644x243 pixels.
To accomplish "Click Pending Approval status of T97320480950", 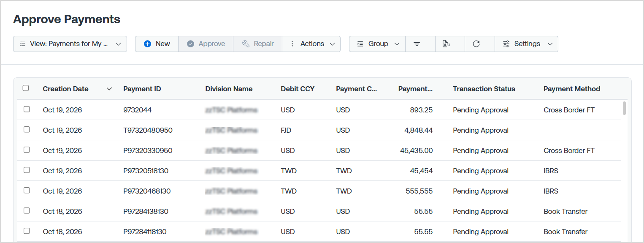I will (481, 131).
